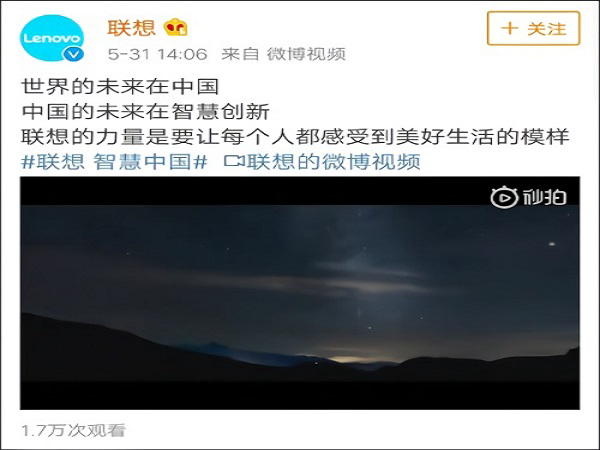
Task: Click the 1.7万次观看 view count
Action: (x=73, y=430)
